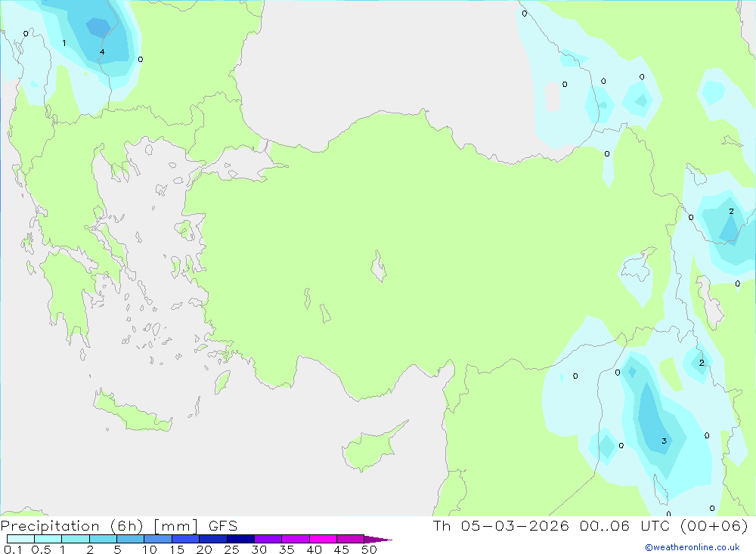This screenshot has height=554, width=756.
Task: Click the 'Precipitation (6h) [mm] GFS' title
Action: [x=119, y=525]
